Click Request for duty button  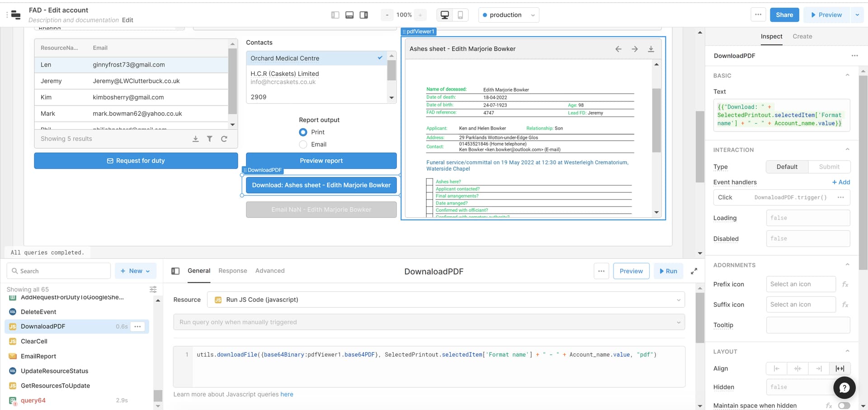[x=136, y=161]
